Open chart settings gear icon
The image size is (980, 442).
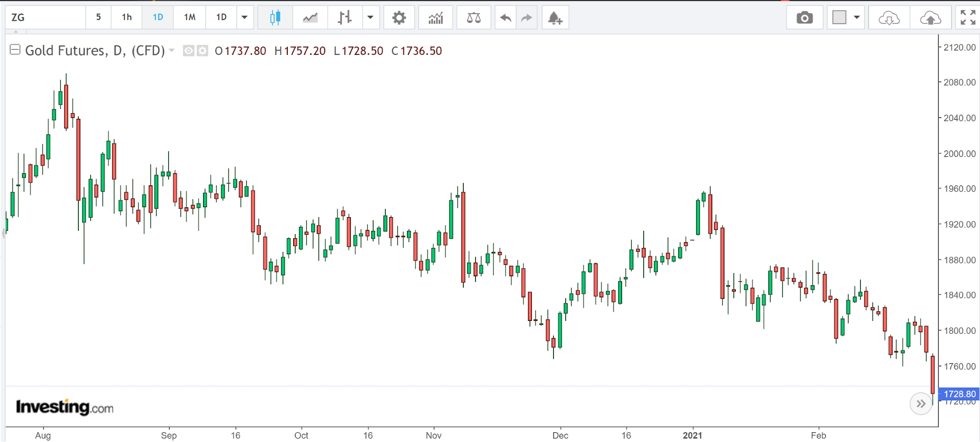399,18
